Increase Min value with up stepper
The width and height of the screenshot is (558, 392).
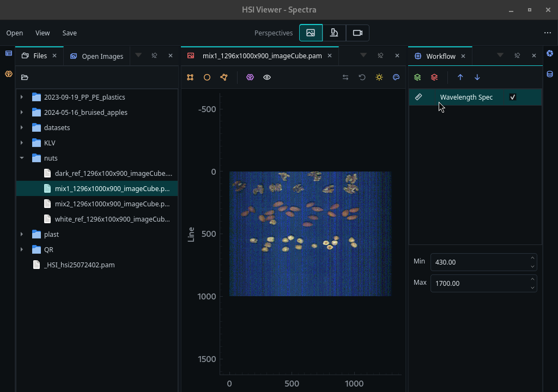532,258
